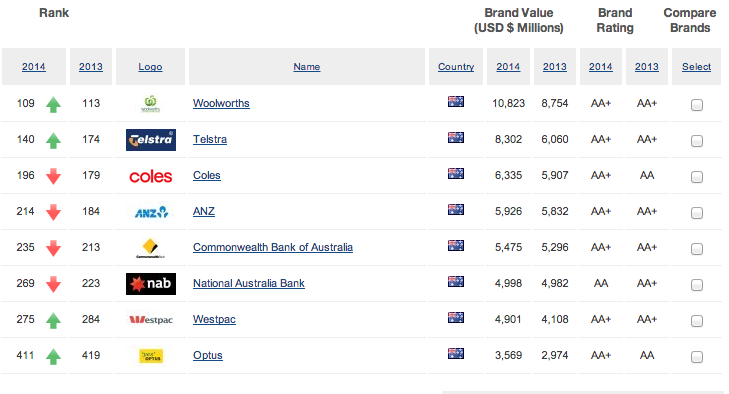
Task: Click Telstra 2014 brand value 8,302
Action: (x=509, y=139)
